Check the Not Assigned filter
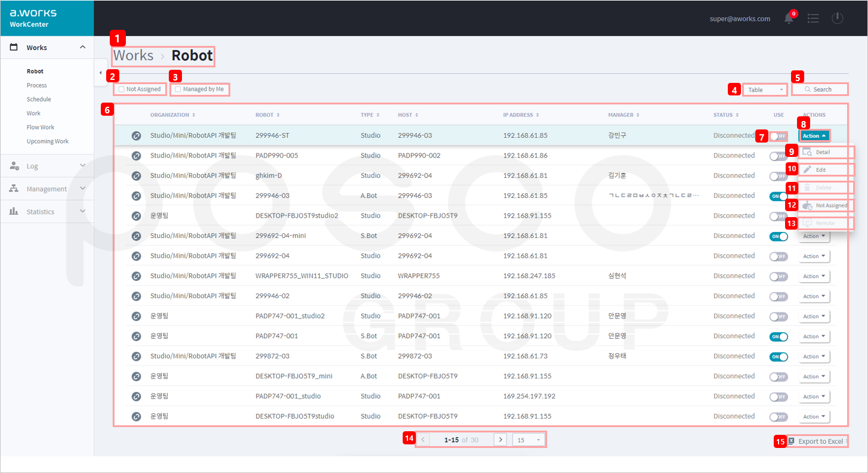868x473 pixels. [121, 89]
